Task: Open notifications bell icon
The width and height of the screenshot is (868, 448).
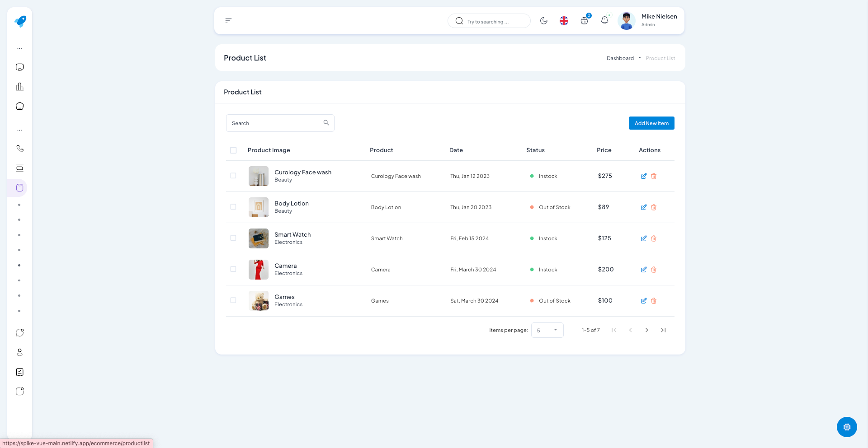Action: pyautogui.click(x=604, y=20)
